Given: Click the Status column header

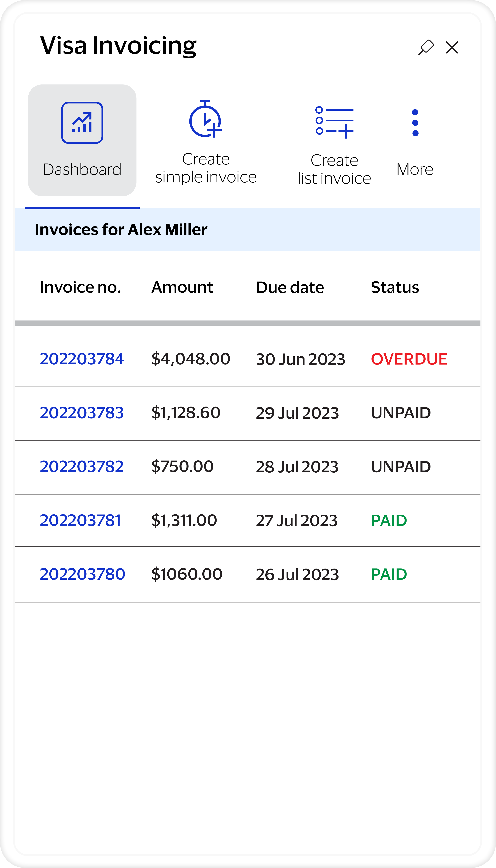Looking at the screenshot, I should pyautogui.click(x=395, y=287).
